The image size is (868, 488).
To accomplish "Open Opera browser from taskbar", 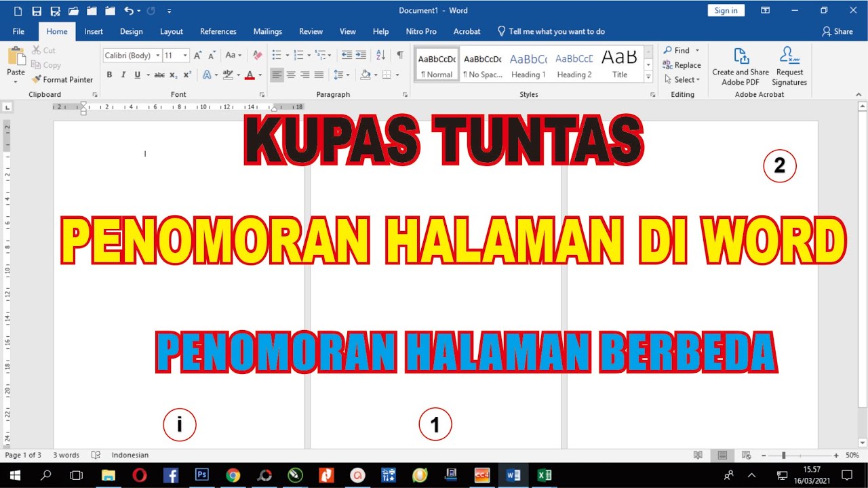I will [x=139, y=475].
